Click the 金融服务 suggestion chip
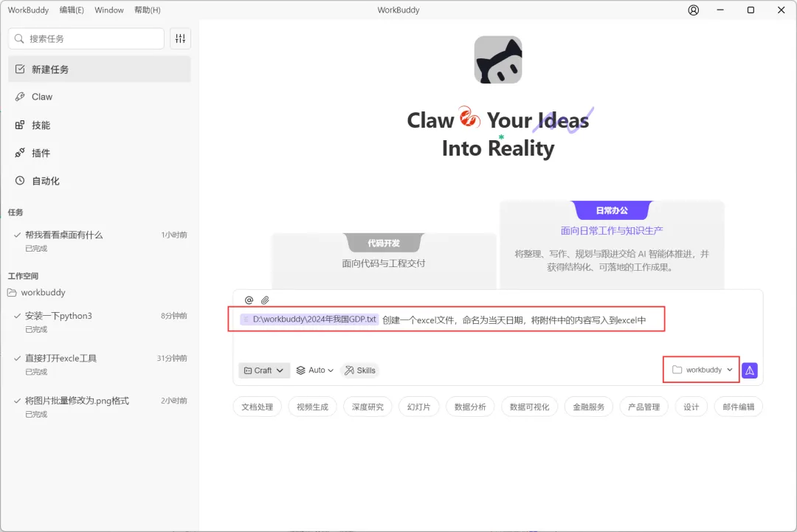This screenshot has width=797, height=532. (x=589, y=407)
